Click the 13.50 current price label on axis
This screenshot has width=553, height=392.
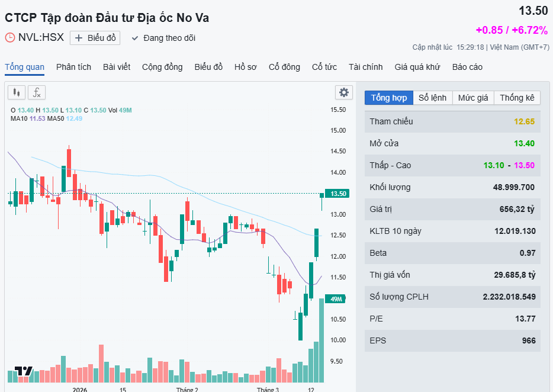click(x=338, y=194)
